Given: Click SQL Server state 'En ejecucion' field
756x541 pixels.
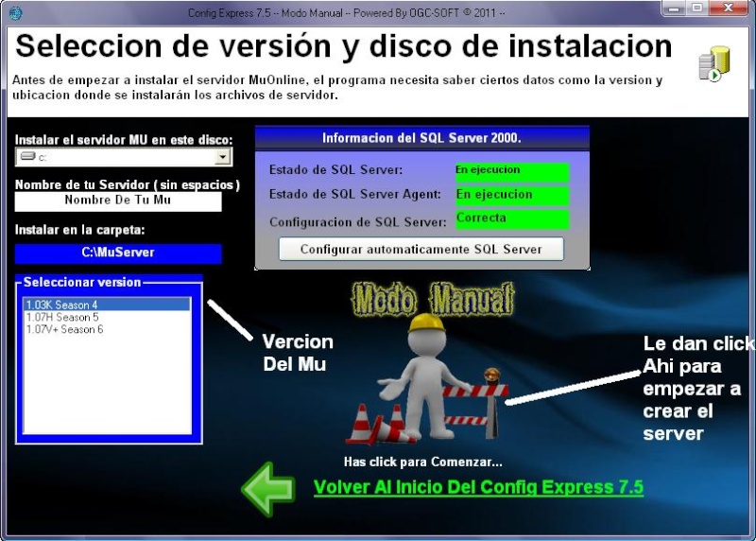Looking at the screenshot, I should [512, 171].
